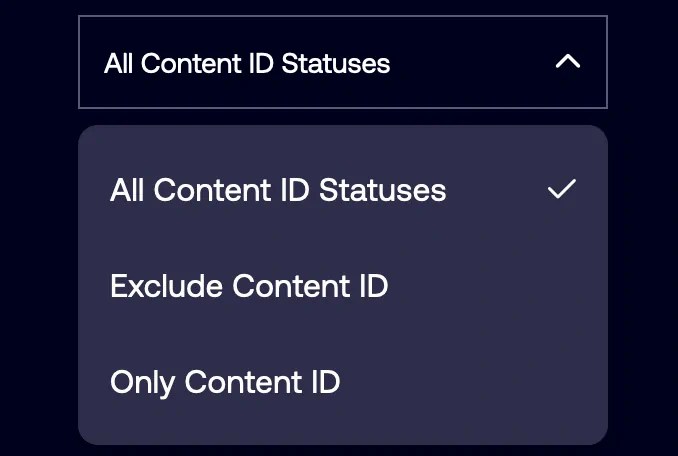Image resolution: width=678 pixels, height=456 pixels.
Task: Click the upward arrow in the dropdown header
Action: point(567,63)
